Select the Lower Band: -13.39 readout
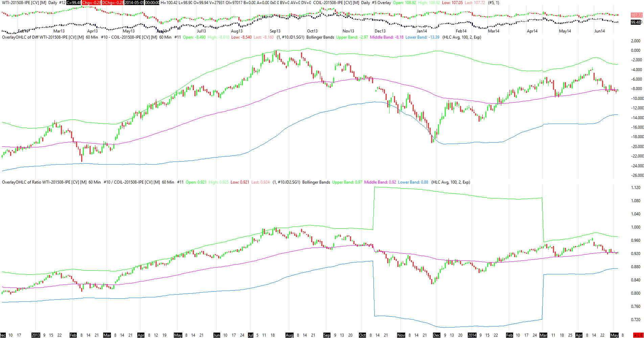The image size is (644, 338). click(x=422, y=37)
